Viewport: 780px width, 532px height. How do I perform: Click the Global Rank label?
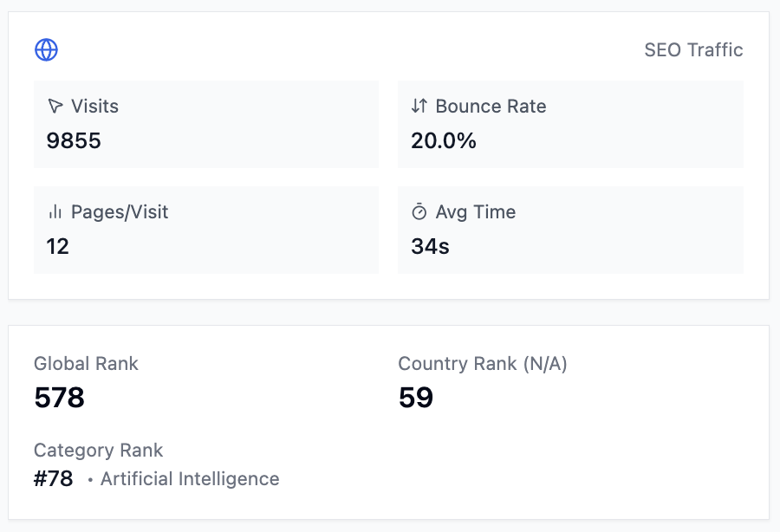86,364
